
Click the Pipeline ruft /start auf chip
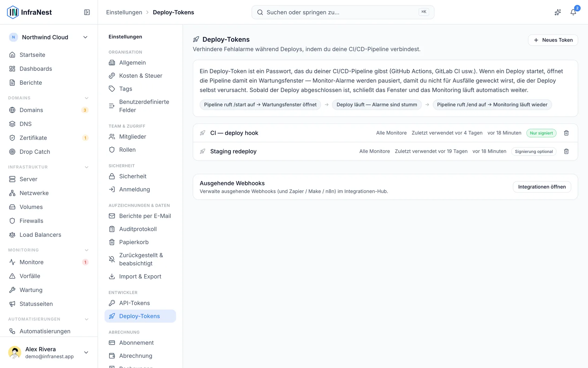pyautogui.click(x=260, y=105)
